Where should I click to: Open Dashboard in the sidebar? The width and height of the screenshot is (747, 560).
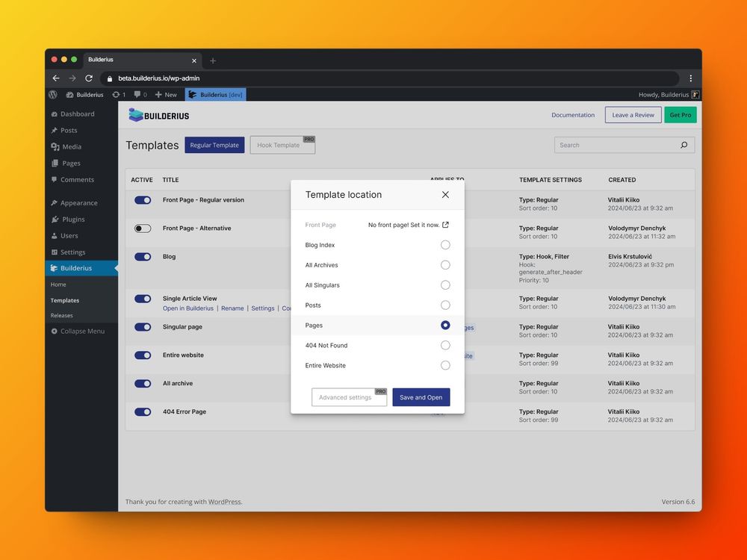tap(72, 113)
